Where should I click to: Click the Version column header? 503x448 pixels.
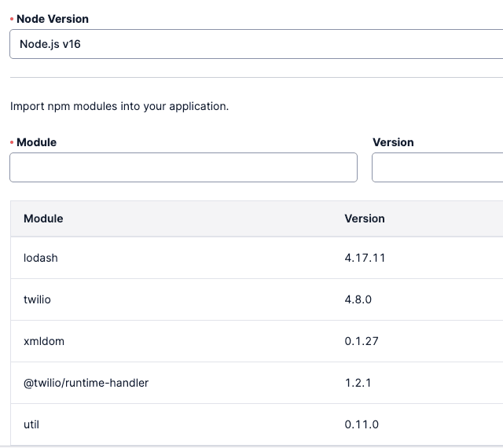[x=365, y=218]
